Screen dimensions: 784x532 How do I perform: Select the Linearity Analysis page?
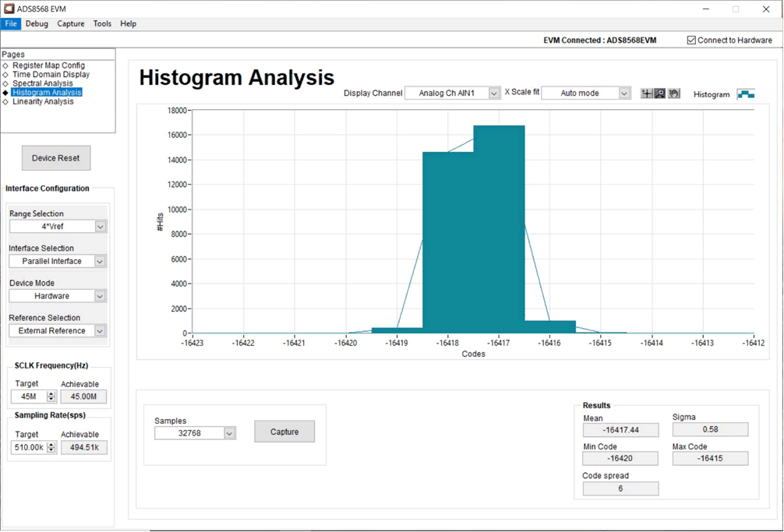[43, 101]
